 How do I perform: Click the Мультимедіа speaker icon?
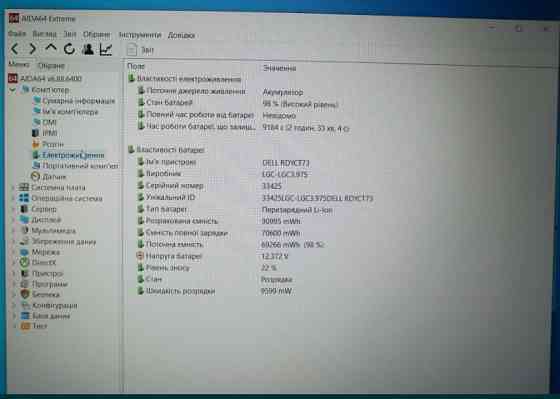(x=24, y=230)
